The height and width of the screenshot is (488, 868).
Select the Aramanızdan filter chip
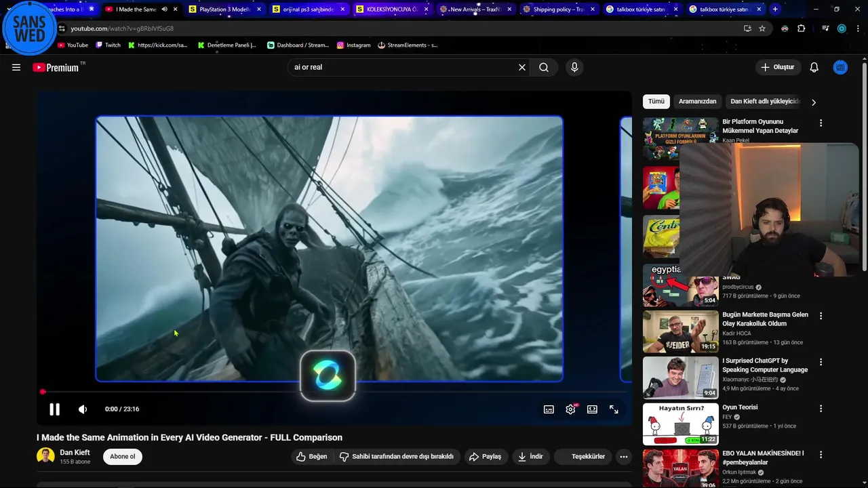(697, 102)
